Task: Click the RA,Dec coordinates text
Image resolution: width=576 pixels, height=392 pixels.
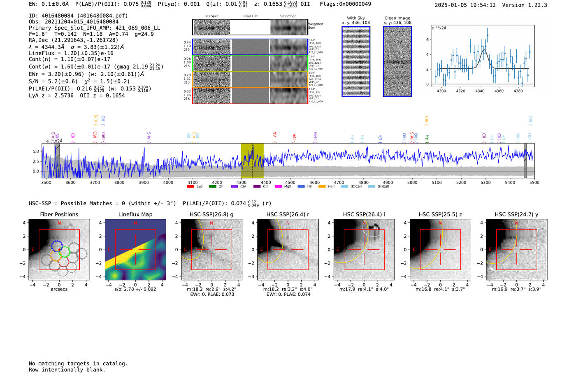Action: click(73, 40)
